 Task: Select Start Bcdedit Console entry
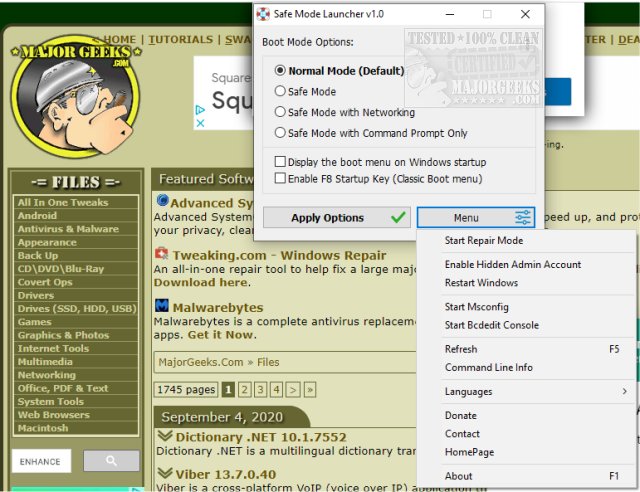pos(491,325)
